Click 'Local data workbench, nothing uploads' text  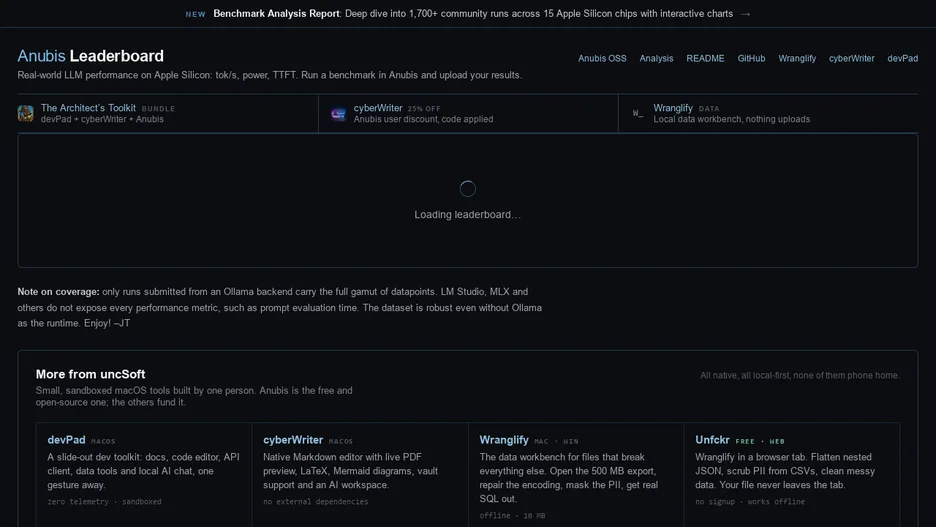click(731, 119)
